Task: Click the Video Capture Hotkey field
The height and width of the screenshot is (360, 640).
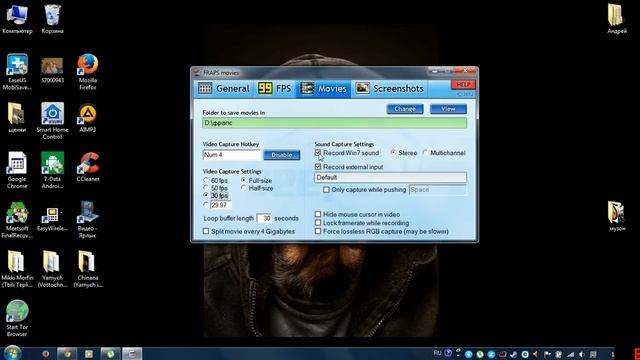Action: click(x=231, y=155)
